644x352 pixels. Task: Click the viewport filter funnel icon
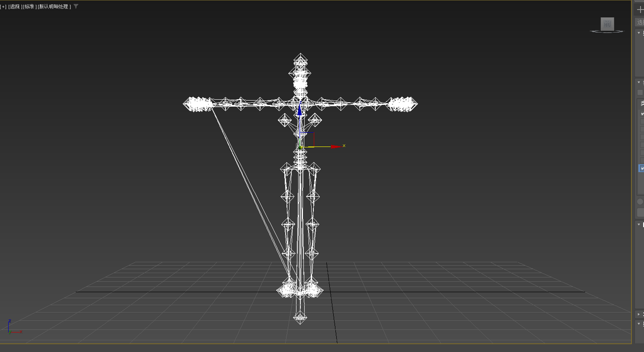(x=76, y=6)
